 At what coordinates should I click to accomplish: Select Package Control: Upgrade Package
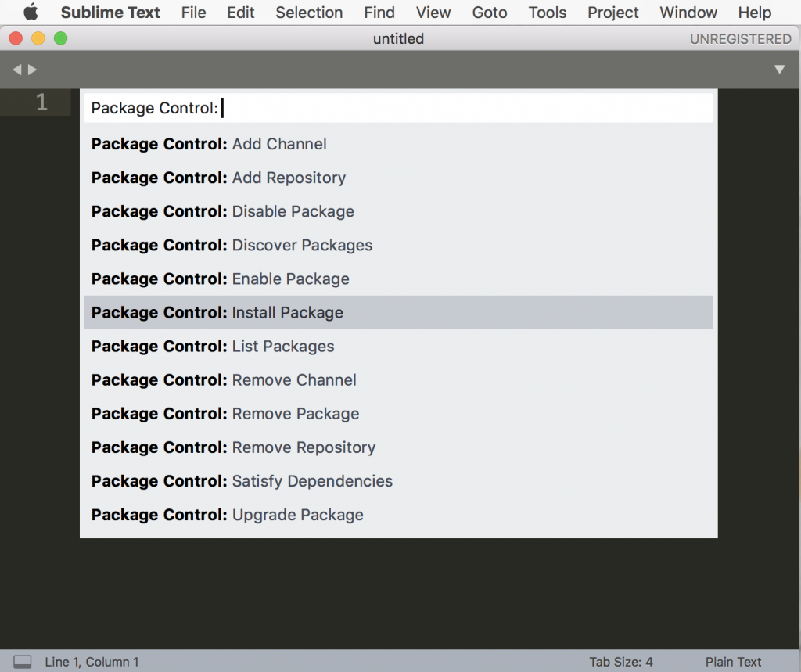398,515
